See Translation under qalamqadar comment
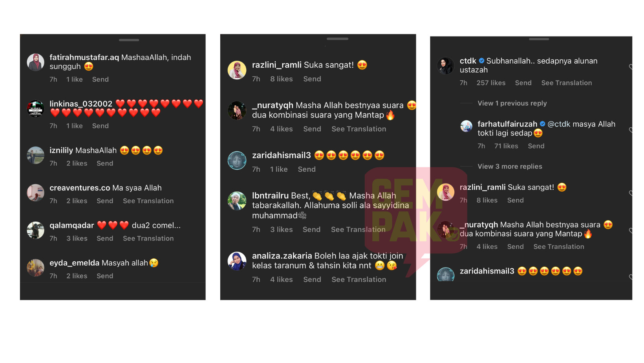644x363 pixels. (148, 238)
